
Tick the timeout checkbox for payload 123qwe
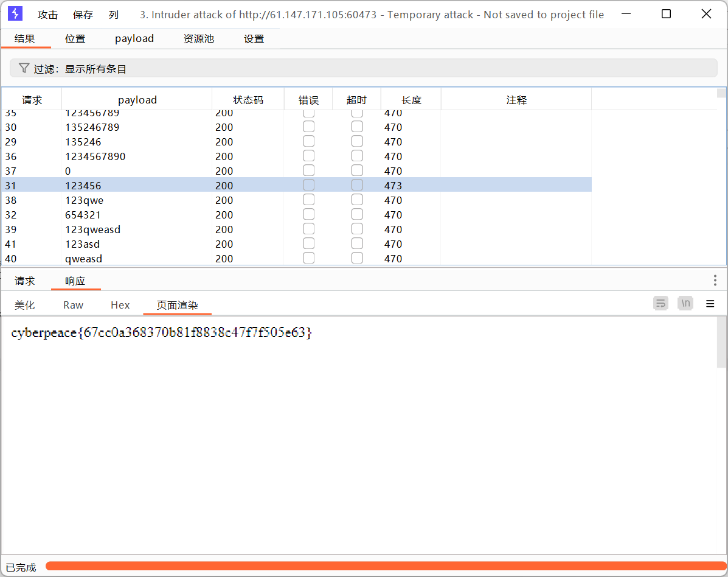(357, 200)
